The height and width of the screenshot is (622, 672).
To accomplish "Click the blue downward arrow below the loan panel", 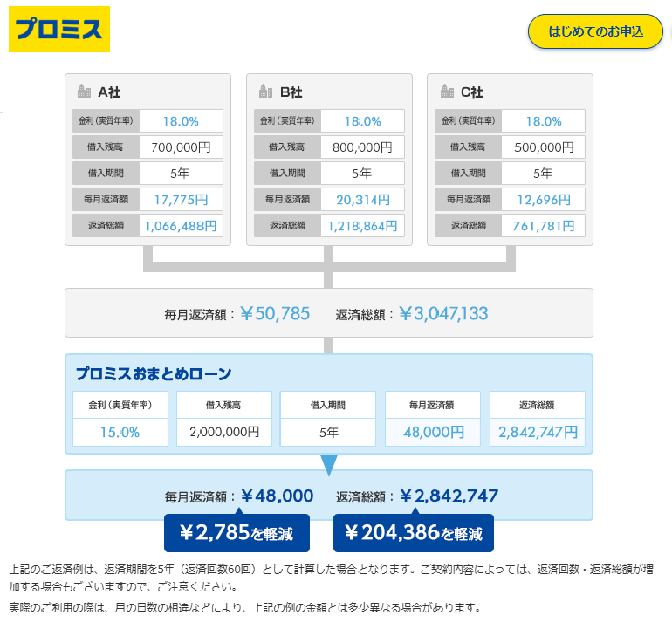I will [329, 465].
